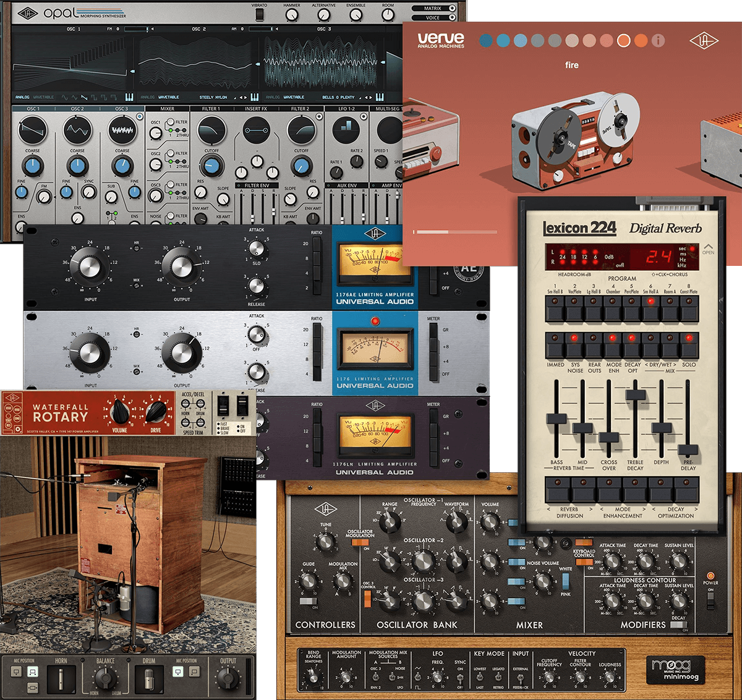Image resolution: width=742 pixels, height=700 pixels.
Task: Switch to the INSERT FX tab in Opal
Action: click(x=256, y=109)
